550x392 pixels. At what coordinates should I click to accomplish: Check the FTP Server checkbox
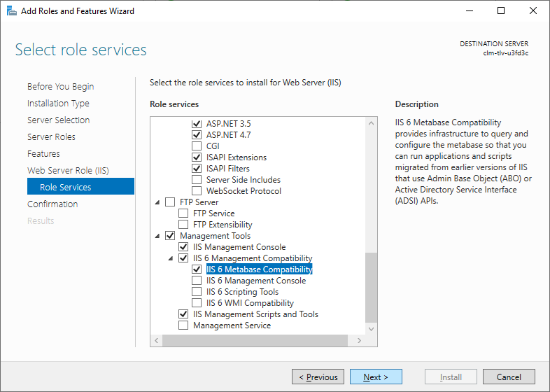pyautogui.click(x=170, y=202)
